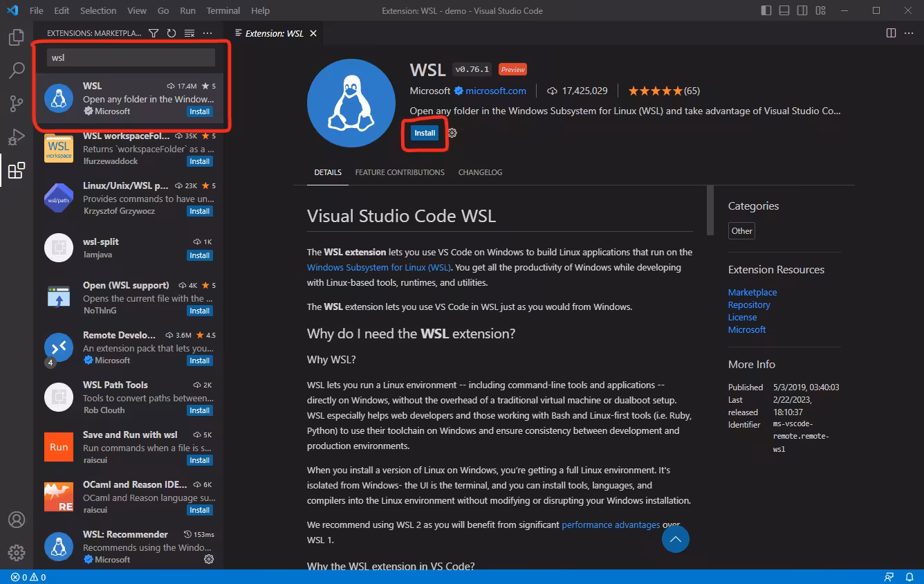The image size is (924, 584).
Task: Open the Help menu
Action: (261, 10)
